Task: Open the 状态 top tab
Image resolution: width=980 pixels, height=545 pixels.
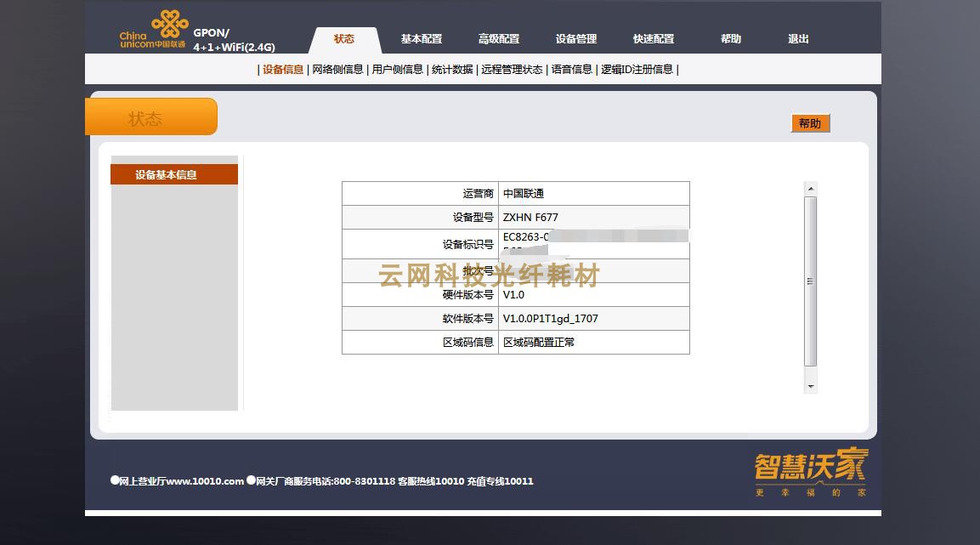Action: point(344,39)
